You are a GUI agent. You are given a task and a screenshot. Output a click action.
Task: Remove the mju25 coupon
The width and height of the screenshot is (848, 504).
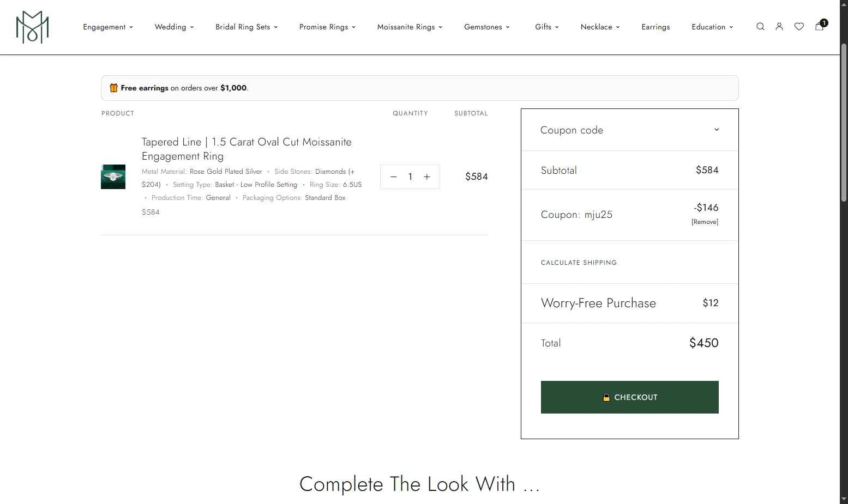point(705,222)
